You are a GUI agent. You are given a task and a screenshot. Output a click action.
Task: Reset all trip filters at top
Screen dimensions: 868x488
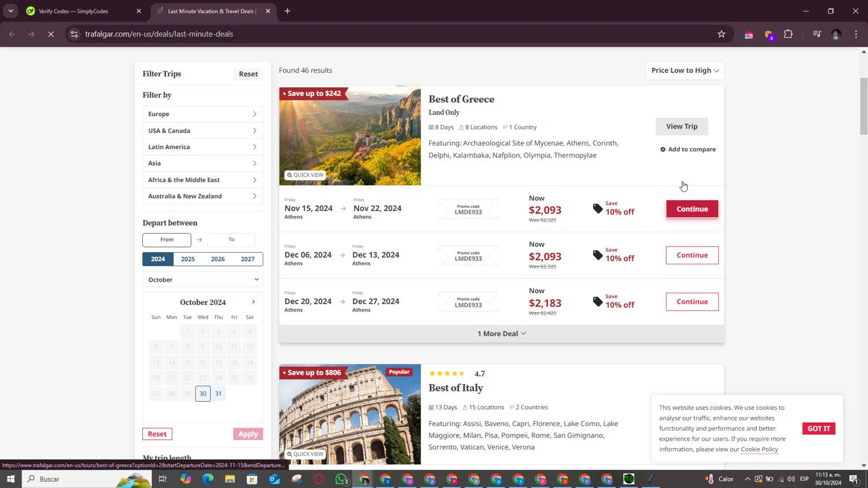pos(248,74)
